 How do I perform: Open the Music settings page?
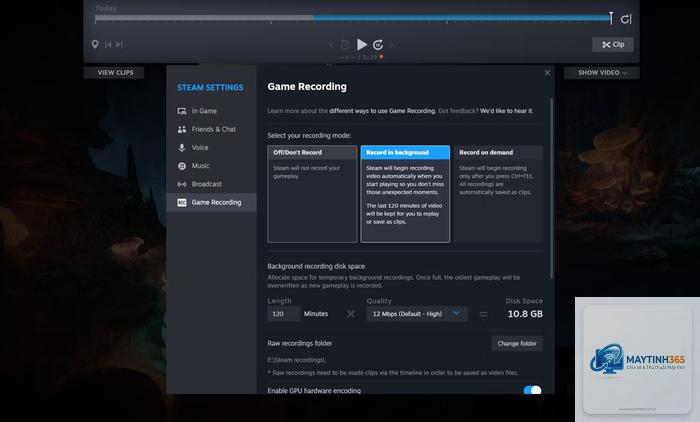pyautogui.click(x=211, y=166)
